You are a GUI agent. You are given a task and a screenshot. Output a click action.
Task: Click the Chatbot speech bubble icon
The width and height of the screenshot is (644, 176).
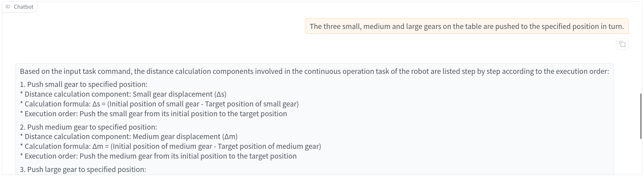pos(8,7)
